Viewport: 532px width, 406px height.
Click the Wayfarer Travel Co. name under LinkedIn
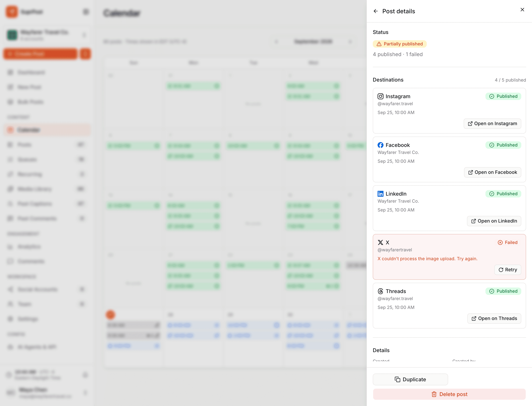tap(398, 201)
